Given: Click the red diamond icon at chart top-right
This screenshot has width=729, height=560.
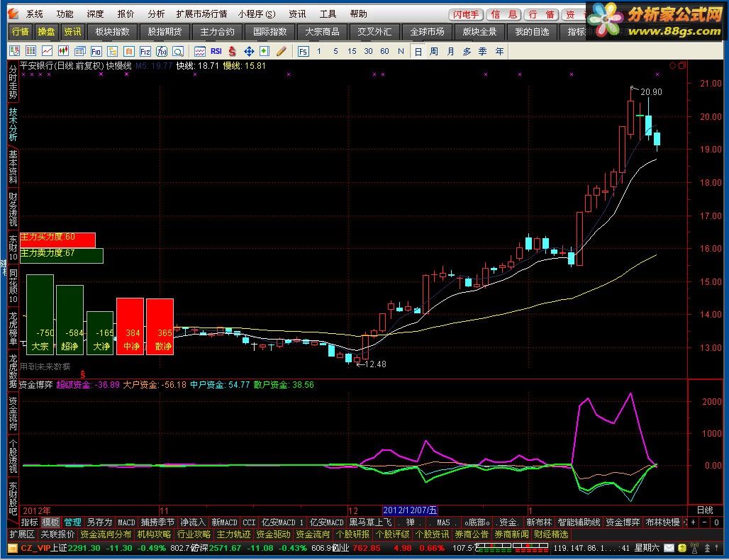Looking at the screenshot, I should [672, 65].
